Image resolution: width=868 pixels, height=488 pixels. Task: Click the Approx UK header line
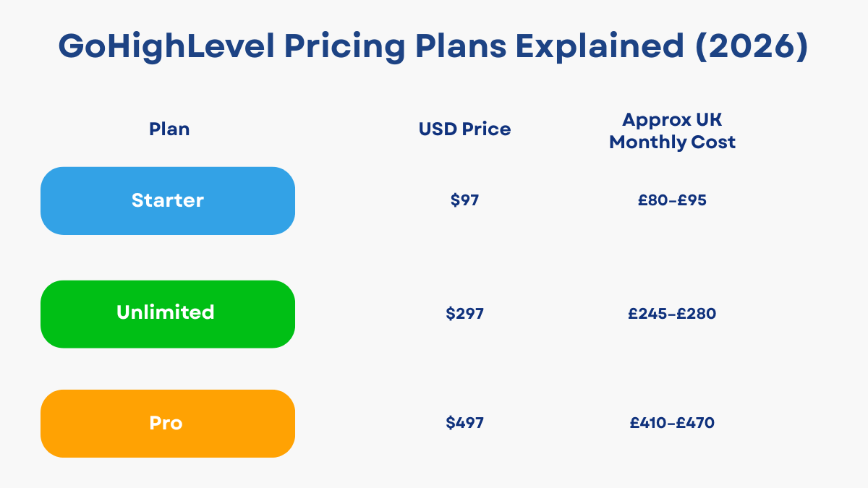[672, 119]
